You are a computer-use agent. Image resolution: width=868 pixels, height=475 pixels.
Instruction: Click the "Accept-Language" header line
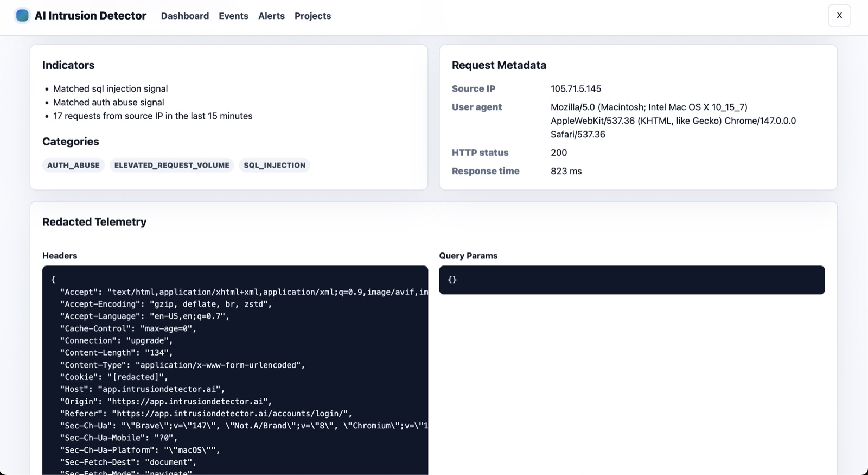145,316
